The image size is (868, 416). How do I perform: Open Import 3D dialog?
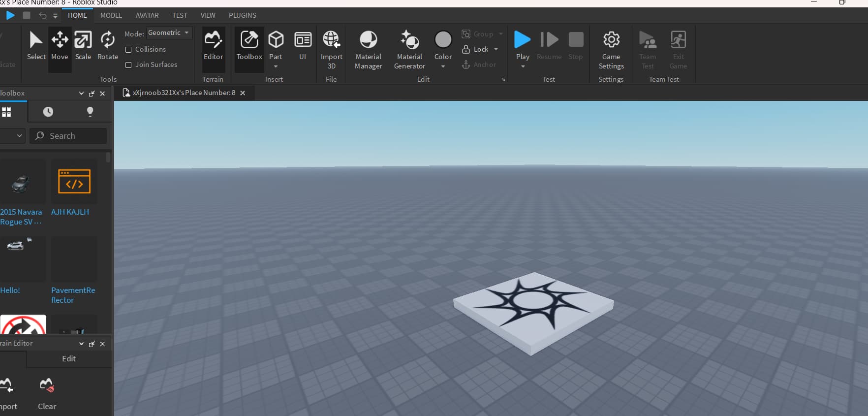[331, 49]
